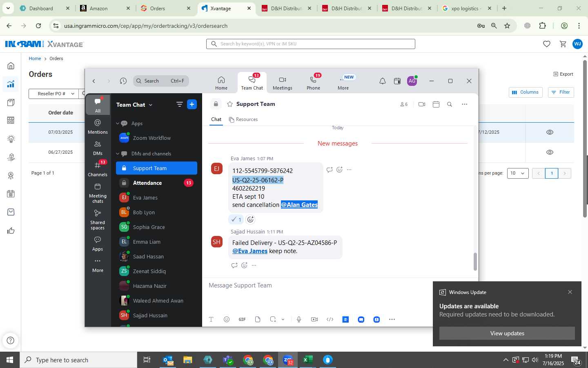
Task: Click View updates in Windows Update notification
Action: (x=507, y=333)
